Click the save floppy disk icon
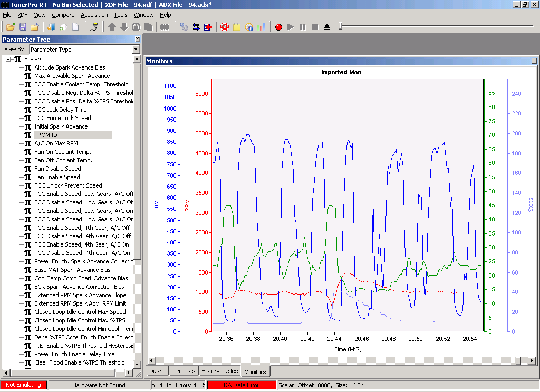This screenshot has width=540, height=392. coord(23,27)
